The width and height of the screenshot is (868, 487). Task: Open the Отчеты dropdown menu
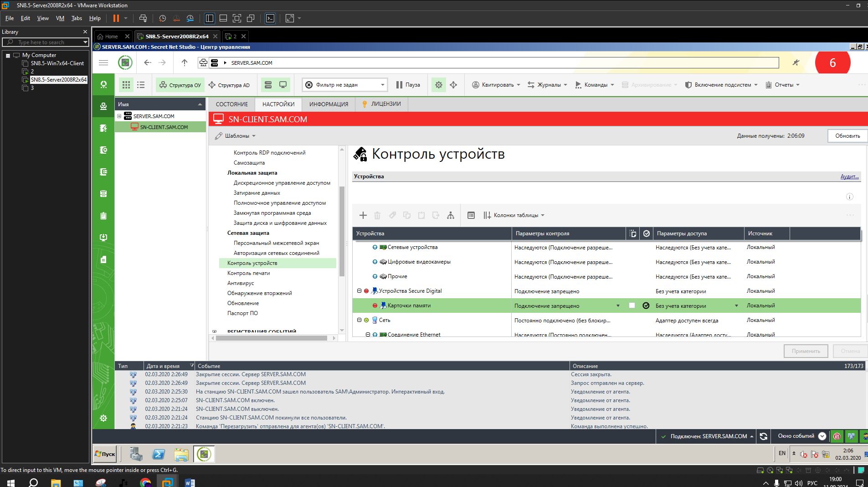point(782,85)
